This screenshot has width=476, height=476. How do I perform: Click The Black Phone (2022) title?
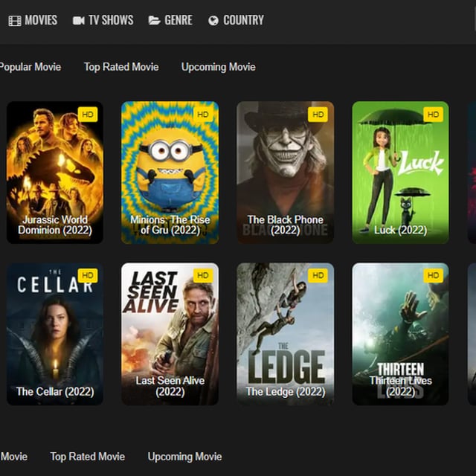click(286, 225)
